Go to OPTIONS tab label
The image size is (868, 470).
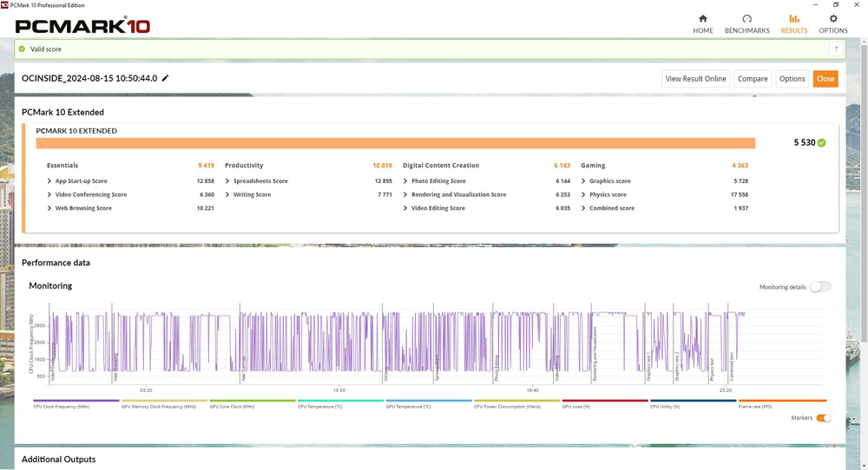tap(833, 30)
